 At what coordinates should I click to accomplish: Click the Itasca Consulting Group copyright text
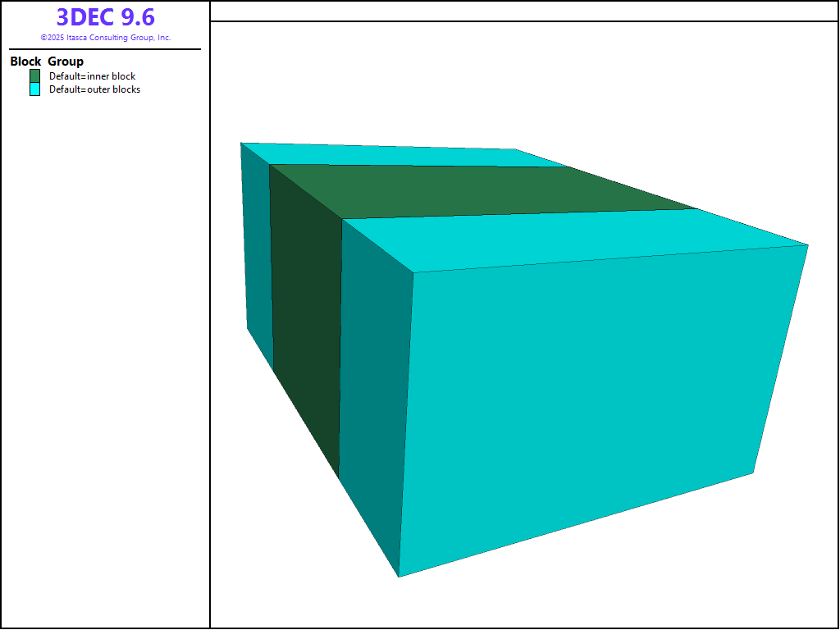point(105,38)
